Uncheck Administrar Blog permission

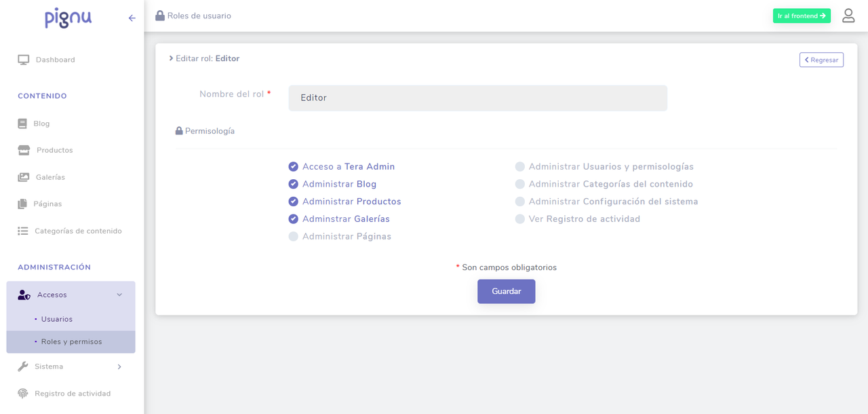294,184
